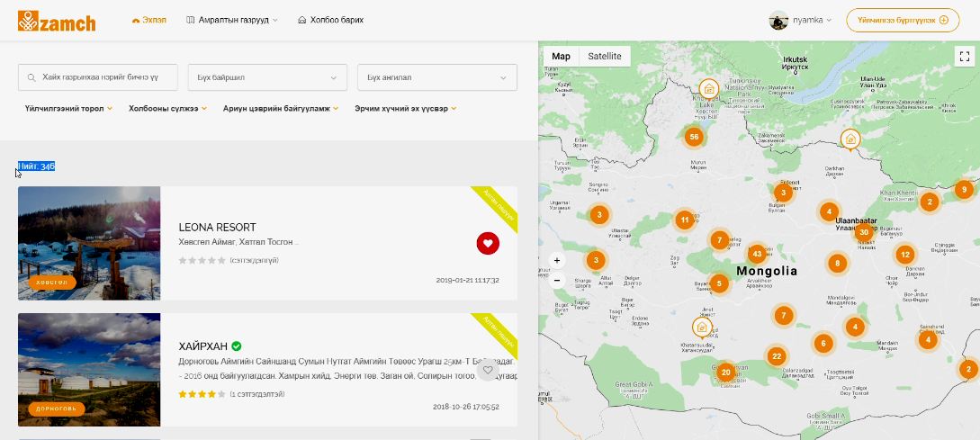Click the Mongolia label on map
Image resolution: width=980 pixels, height=440 pixels.
click(x=767, y=271)
